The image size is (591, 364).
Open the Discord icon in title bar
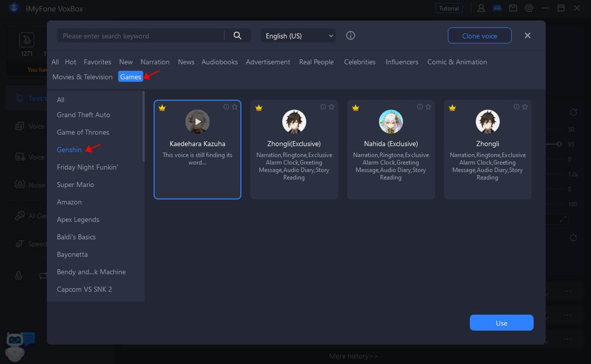pyautogui.click(x=497, y=8)
